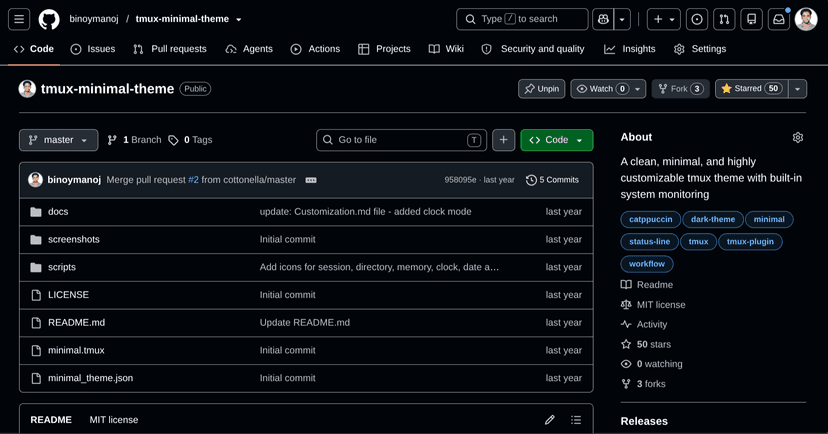Open the Actions tab
The image size is (828, 434).
click(315, 49)
